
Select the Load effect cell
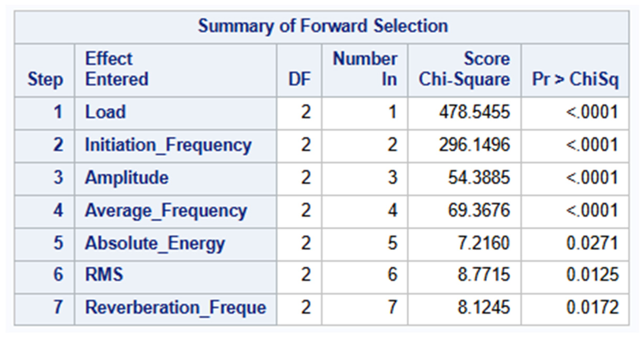click(175, 113)
